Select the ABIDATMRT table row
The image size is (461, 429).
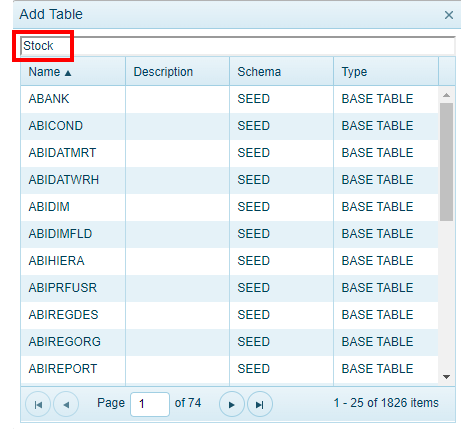229,153
